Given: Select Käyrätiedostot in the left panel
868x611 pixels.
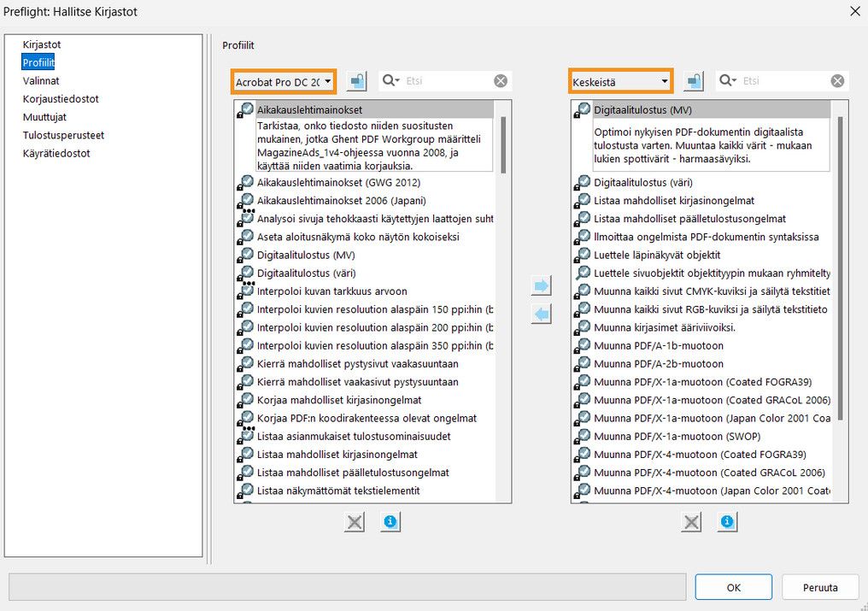Looking at the screenshot, I should click(56, 154).
